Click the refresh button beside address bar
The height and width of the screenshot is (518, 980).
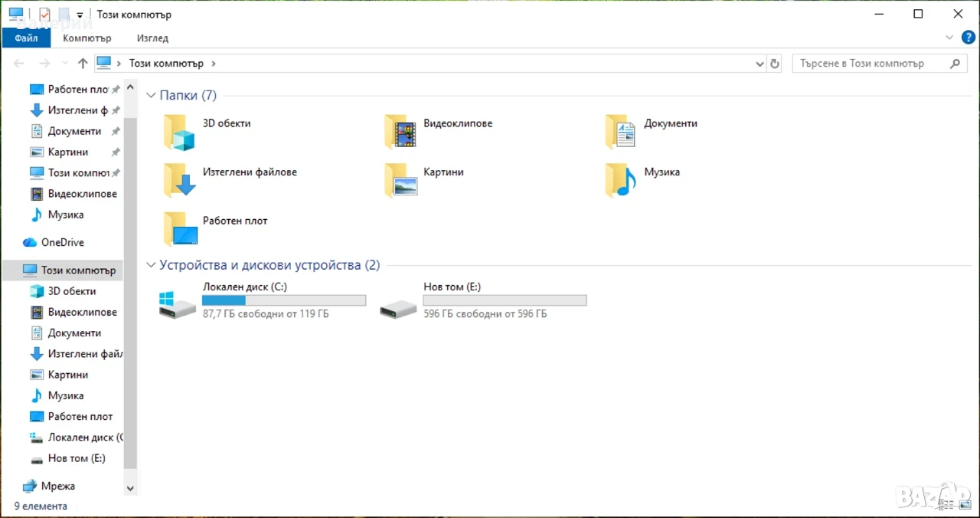point(775,64)
